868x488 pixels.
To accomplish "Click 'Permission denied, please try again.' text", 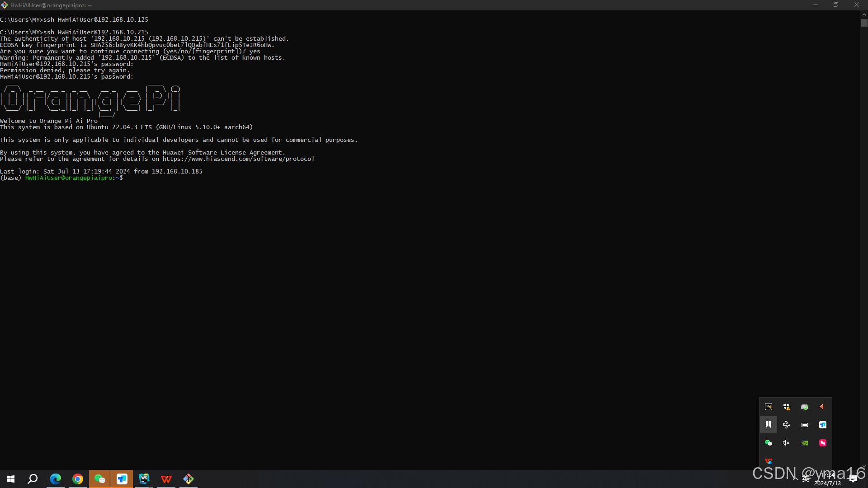I will pyautogui.click(x=65, y=70).
